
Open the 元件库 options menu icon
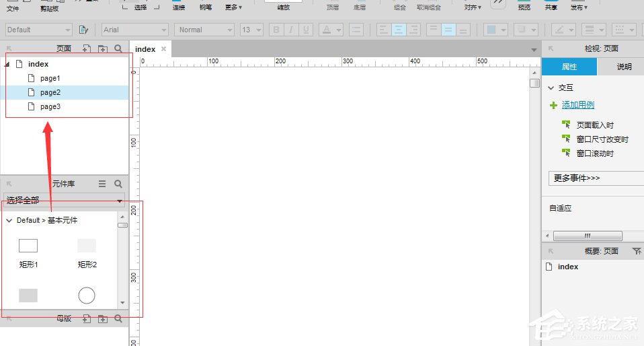point(102,183)
